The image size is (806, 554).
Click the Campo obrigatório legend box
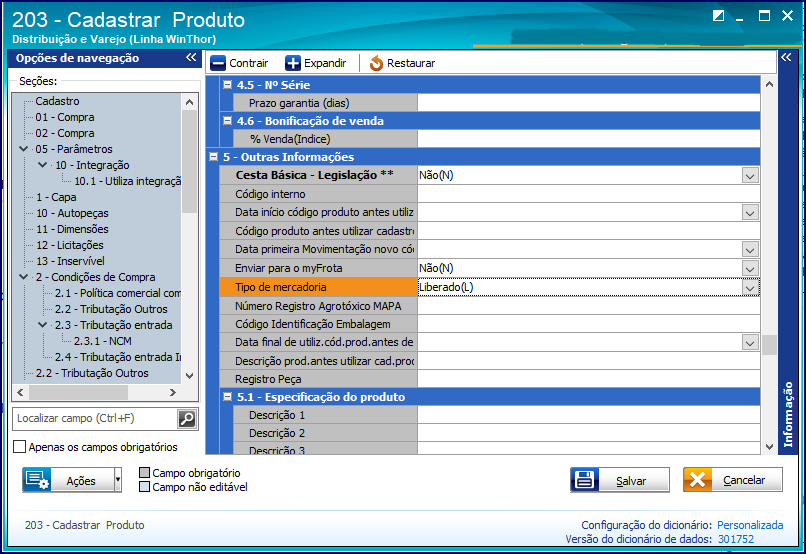[144, 472]
